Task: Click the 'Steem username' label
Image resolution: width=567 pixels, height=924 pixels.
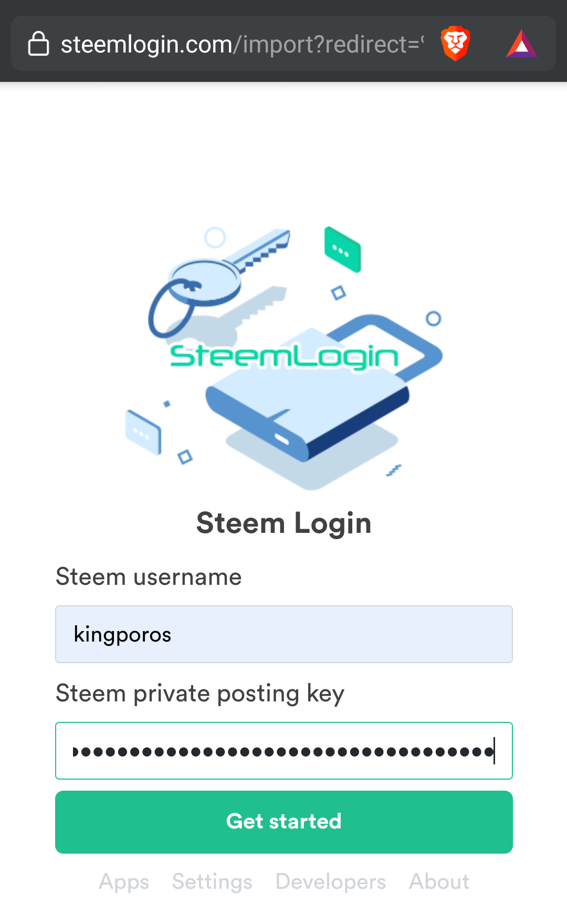Action: pos(149,577)
